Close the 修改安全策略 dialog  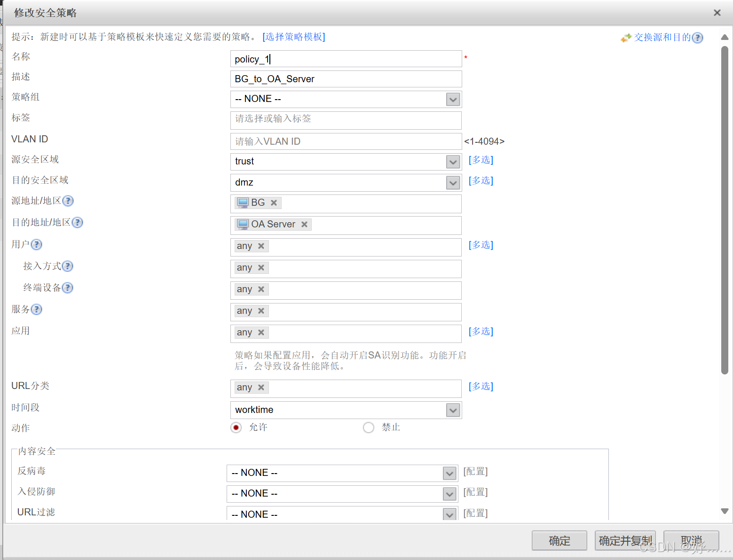click(x=717, y=13)
